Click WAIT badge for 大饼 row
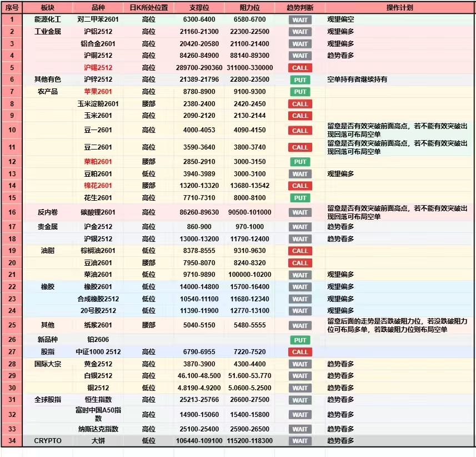Viewport: 476px width, 457px height. pyautogui.click(x=300, y=441)
